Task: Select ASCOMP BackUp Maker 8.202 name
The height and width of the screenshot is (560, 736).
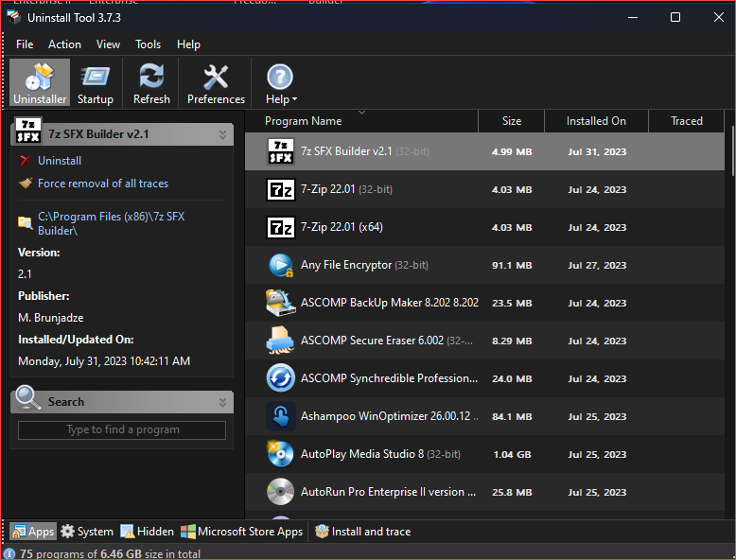Action: tap(390, 303)
